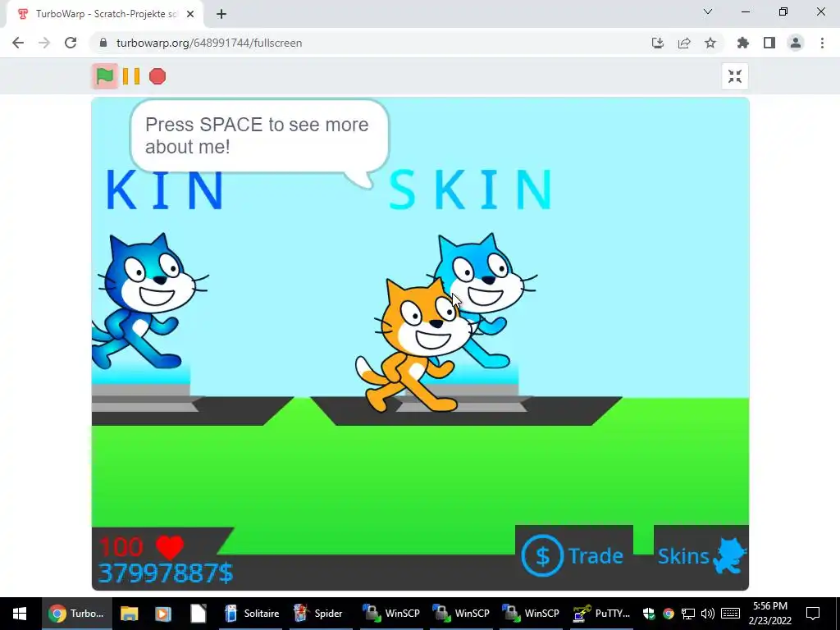Restore down the Chrome window
This screenshot has height=630, width=840.
[783, 11]
